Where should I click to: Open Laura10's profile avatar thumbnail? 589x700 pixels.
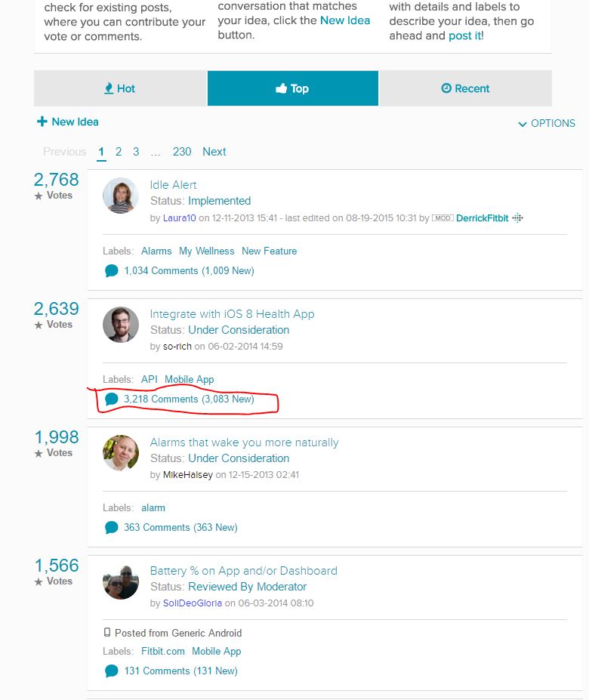(121, 196)
